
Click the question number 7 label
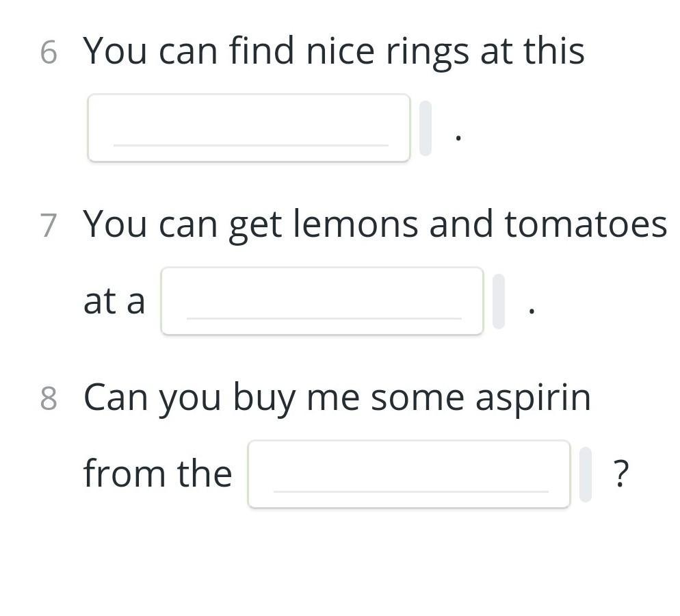tap(49, 226)
